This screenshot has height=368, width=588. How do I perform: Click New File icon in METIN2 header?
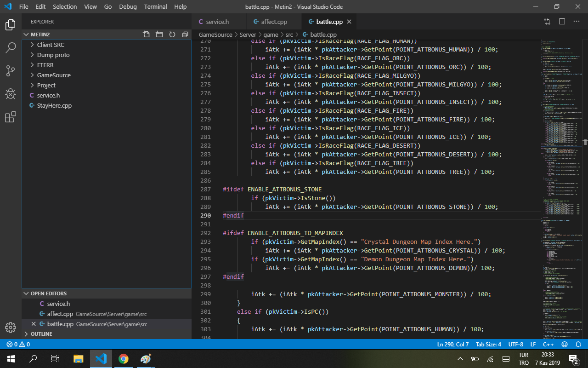[147, 34]
